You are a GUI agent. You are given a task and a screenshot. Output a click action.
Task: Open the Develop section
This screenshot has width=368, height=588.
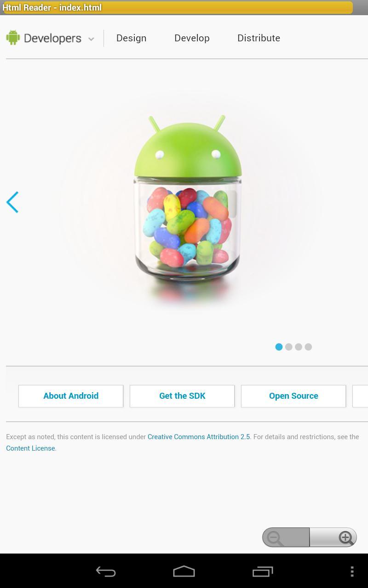coord(192,38)
